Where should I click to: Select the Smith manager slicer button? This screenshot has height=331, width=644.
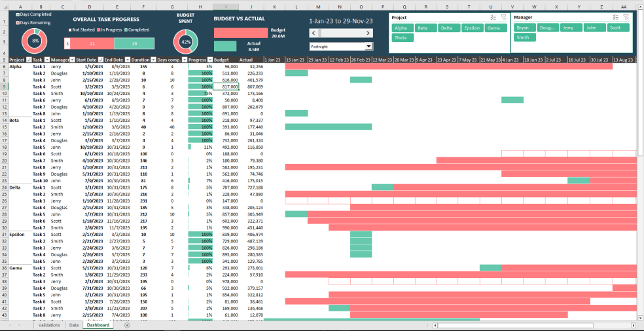point(522,38)
